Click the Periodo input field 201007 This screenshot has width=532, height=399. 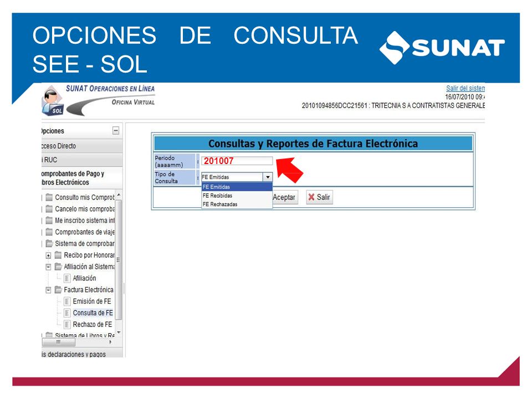237,161
